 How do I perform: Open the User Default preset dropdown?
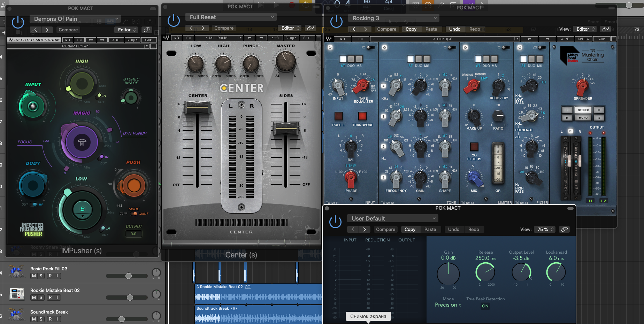click(393, 218)
